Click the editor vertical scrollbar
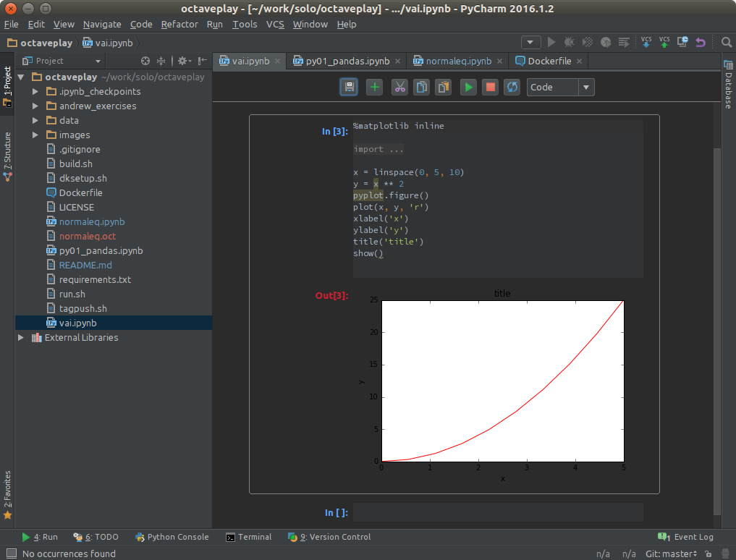The image size is (736, 560). pyautogui.click(x=716, y=331)
